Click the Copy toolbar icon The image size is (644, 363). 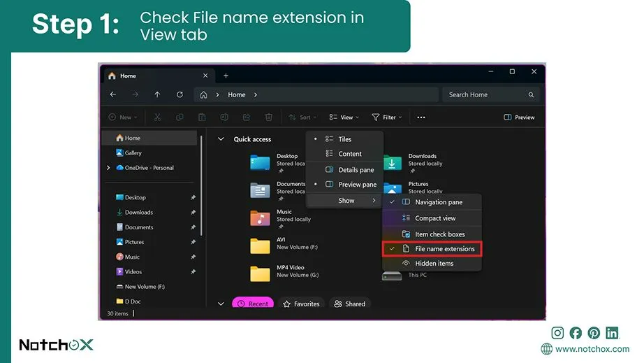tap(180, 118)
